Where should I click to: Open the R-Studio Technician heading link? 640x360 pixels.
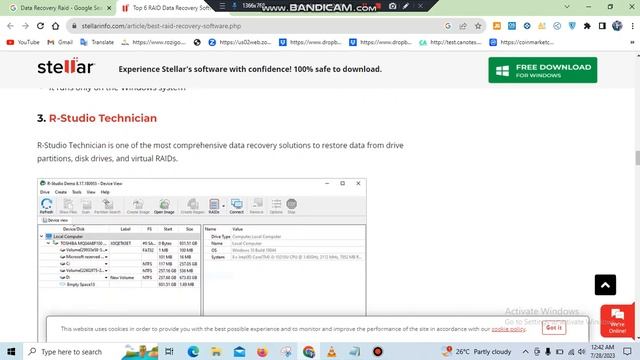click(x=103, y=118)
